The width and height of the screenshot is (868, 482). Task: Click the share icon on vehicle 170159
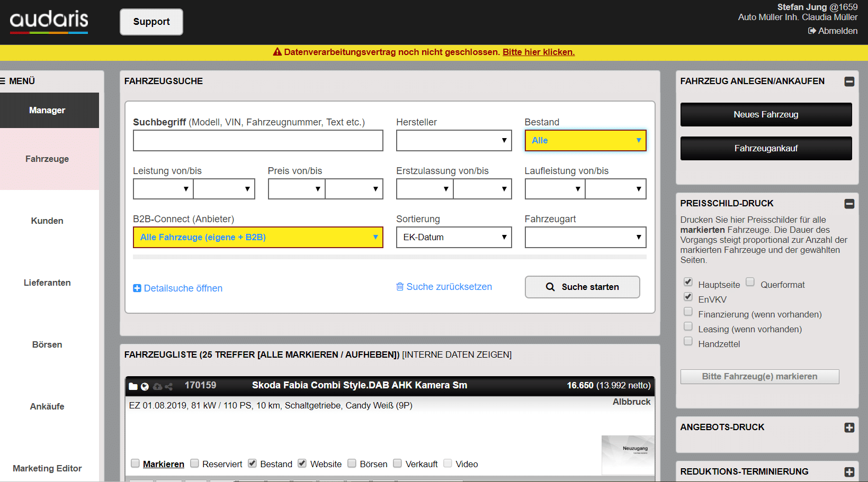pos(169,386)
